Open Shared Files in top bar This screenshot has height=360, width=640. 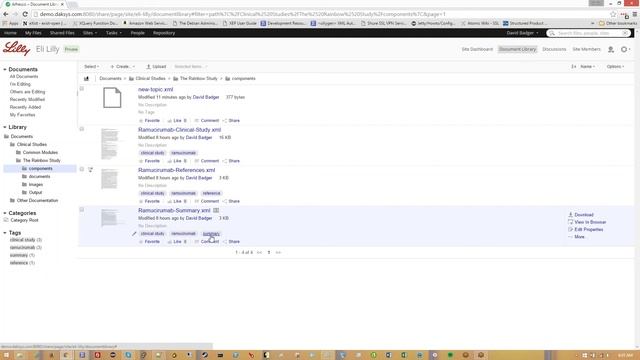pyautogui.click(x=62, y=33)
